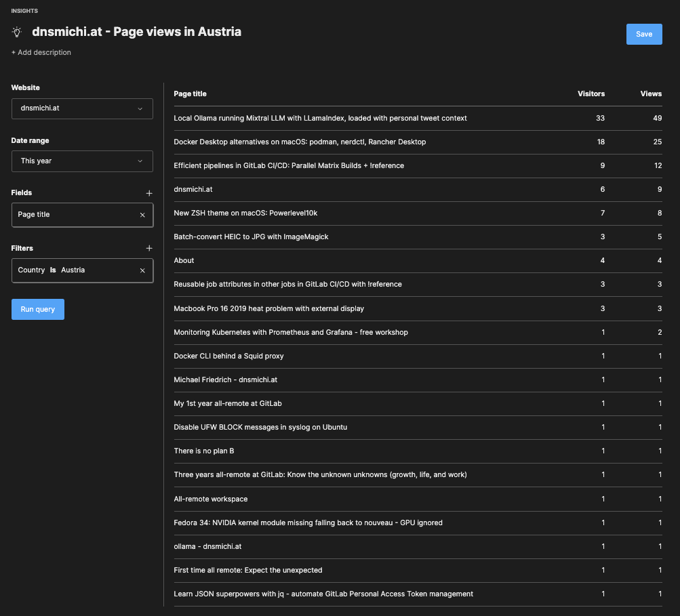Screen dimensions: 680x616
Task: Open the Website dropdown
Action: tap(82, 108)
